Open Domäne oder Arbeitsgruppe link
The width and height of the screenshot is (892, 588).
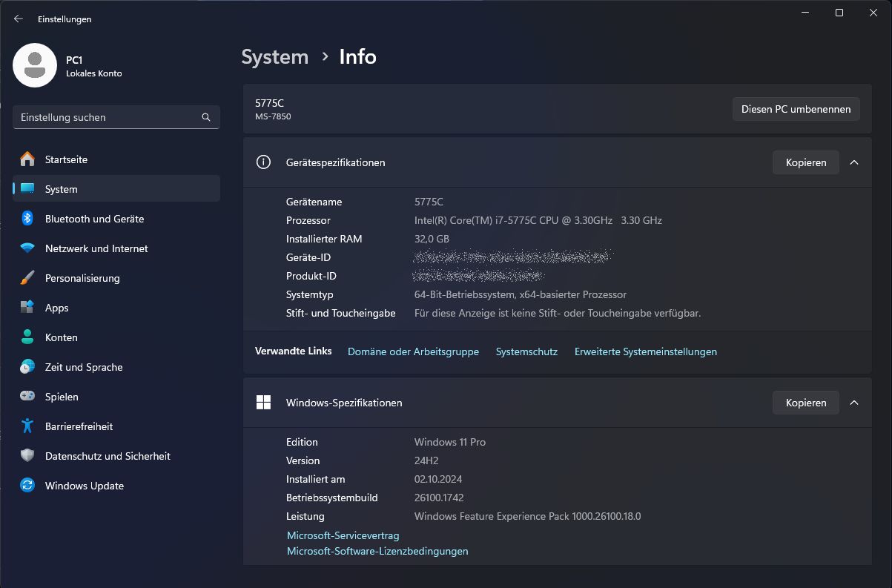[413, 351]
